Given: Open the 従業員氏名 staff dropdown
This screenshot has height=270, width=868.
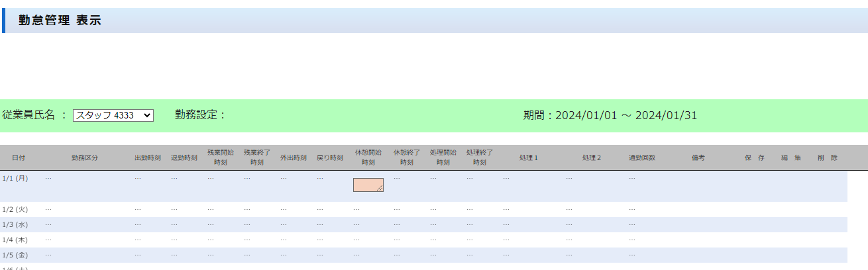Looking at the screenshot, I should [x=113, y=115].
